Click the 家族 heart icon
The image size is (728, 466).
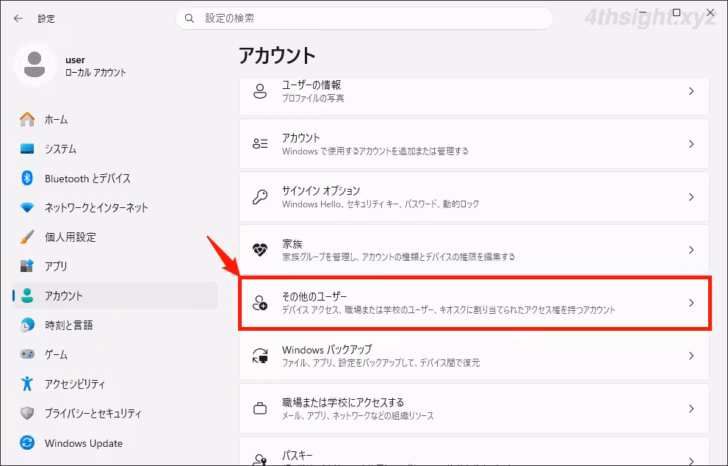click(260, 250)
